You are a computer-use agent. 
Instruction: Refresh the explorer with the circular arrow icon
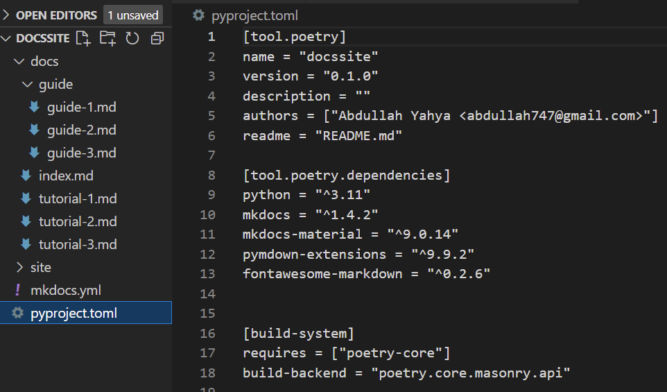(x=132, y=38)
